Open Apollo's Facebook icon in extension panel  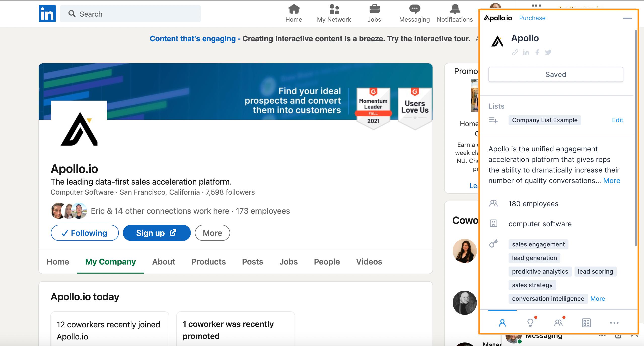point(537,52)
